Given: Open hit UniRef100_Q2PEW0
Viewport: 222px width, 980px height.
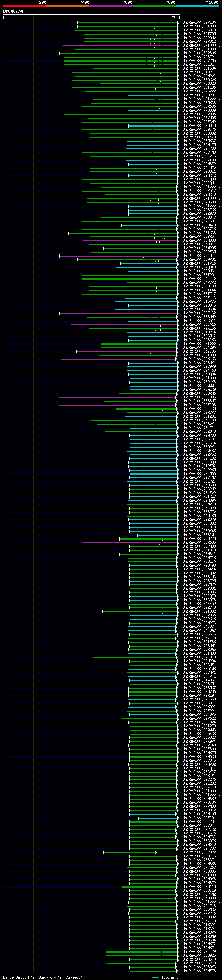Looking at the screenshot, I should (199, 23).
